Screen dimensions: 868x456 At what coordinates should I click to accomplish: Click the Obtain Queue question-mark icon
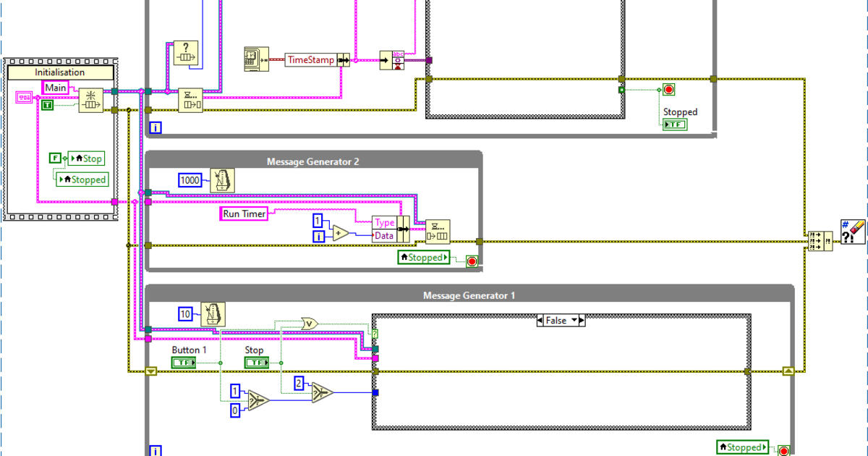click(x=186, y=53)
